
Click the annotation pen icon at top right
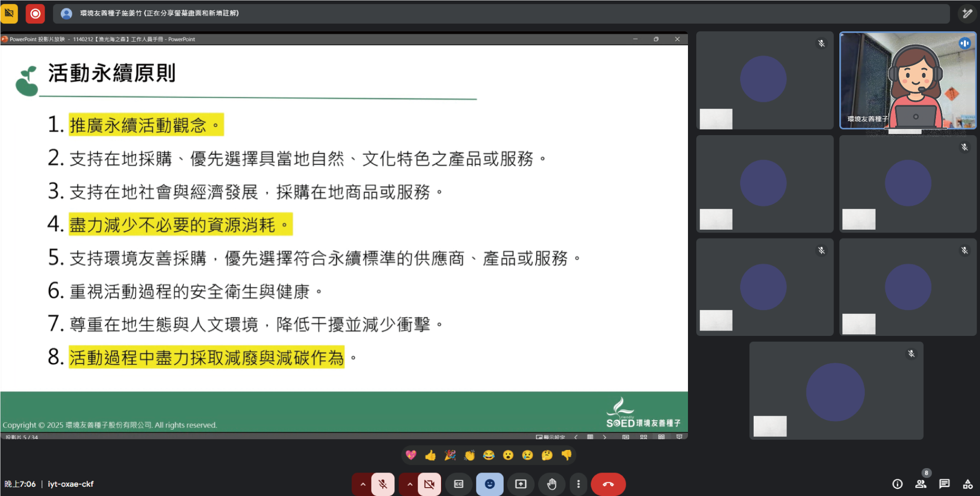[x=967, y=13]
